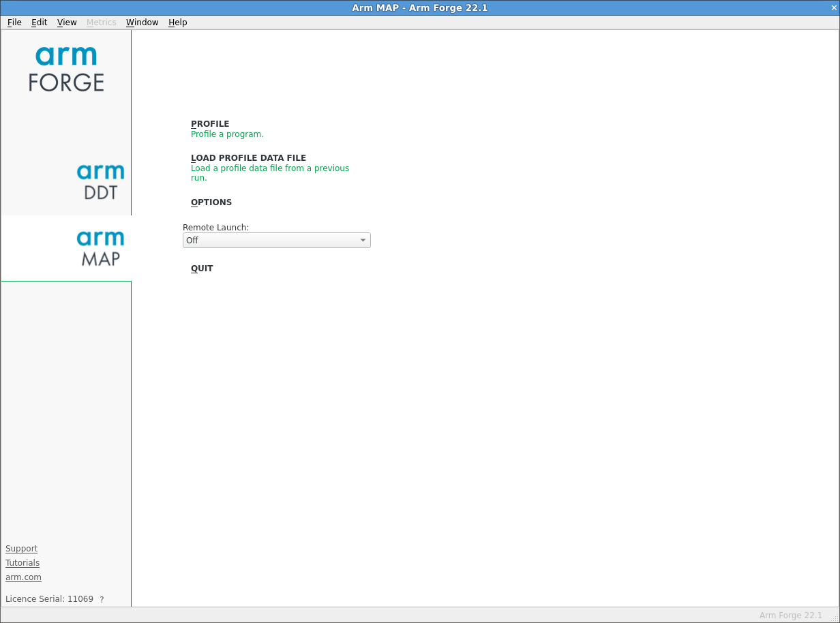
Task: Click the Arm Forge logo
Action: point(66,69)
